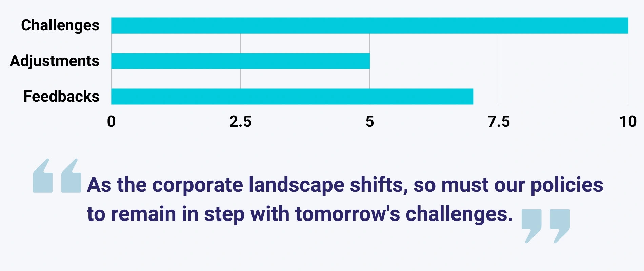Click the Challenges axis label
This screenshot has width=644, height=271.
click(x=60, y=25)
